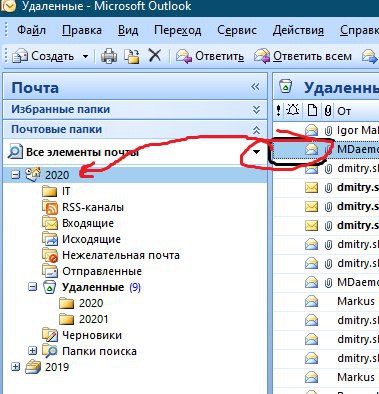Click Все элементы почты search icon
The image size is (379, 394).
click(x=15, y=152)
